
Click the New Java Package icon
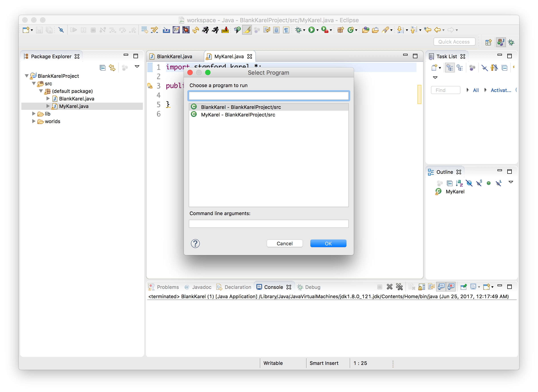[x=340, y=30]
